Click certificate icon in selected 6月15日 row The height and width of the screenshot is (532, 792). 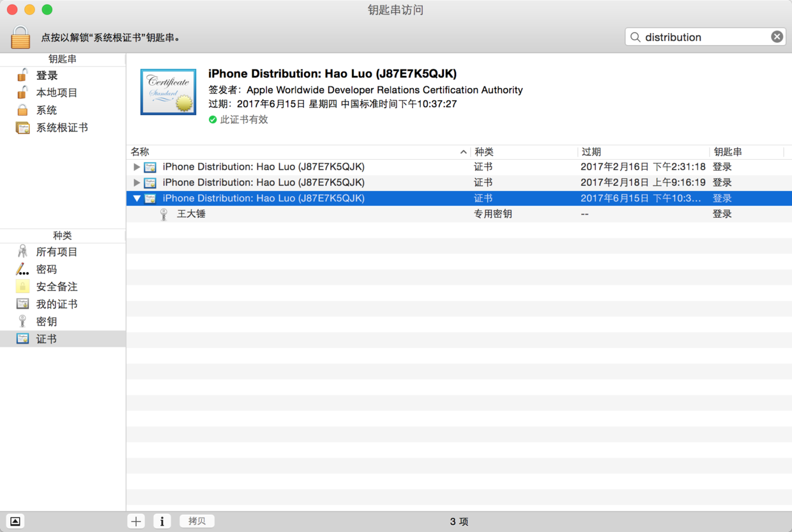tap(150, 199)
